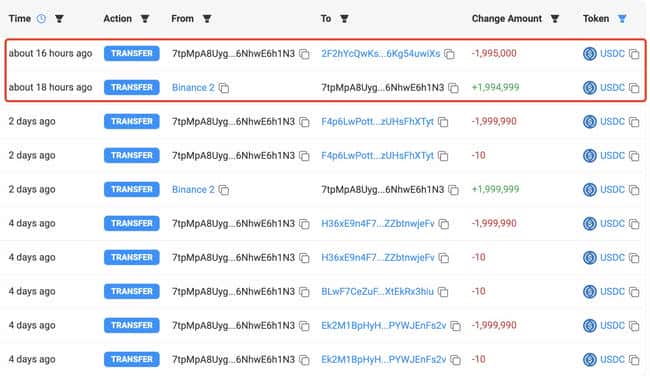This screenshot has width=650, height=376.
Task: Copy the BLwF7CeZuF...XtEkRx3hiu address
Action: tap(443, 292)
